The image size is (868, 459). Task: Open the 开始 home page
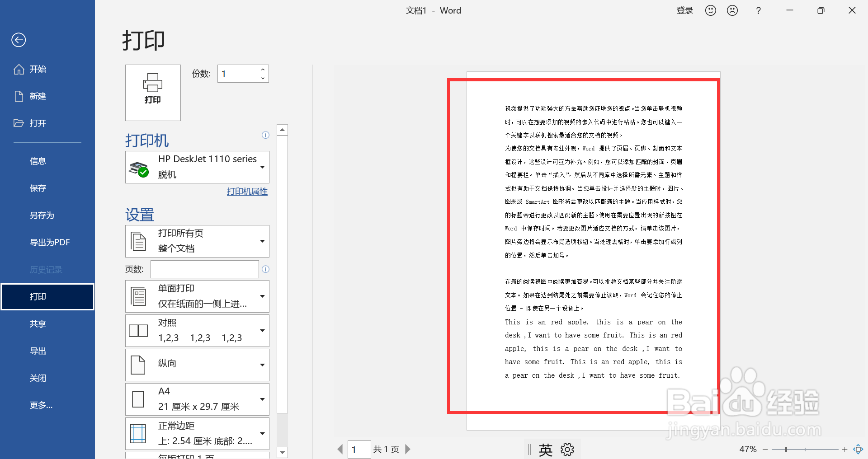pyautogui.click(x=30, y=69)
